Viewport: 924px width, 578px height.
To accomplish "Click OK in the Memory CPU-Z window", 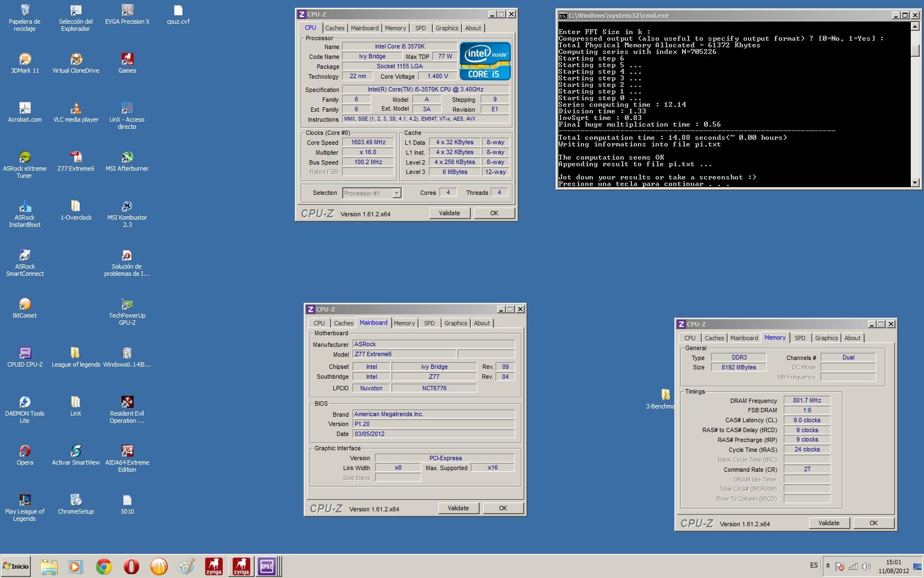I will (873, 523).
